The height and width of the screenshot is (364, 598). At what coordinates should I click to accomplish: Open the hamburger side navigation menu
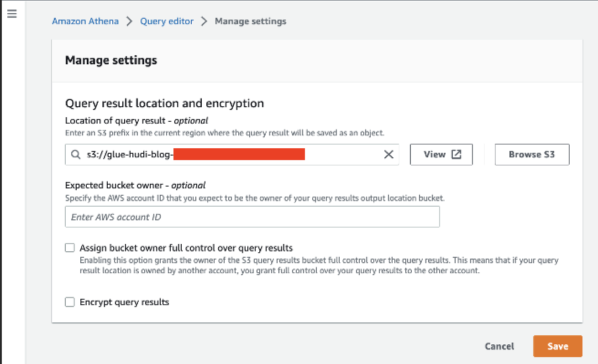tap(12, 14)
